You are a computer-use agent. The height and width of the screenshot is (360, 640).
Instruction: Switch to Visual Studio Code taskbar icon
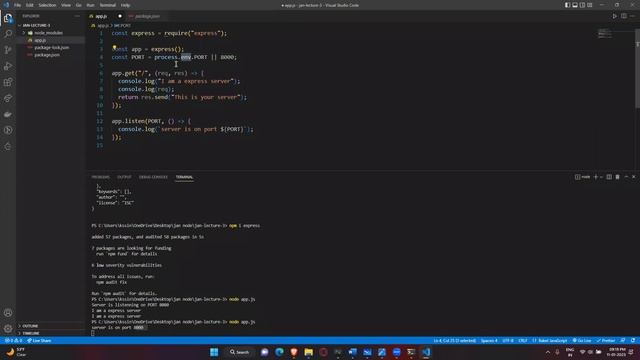[x=426, y=352]
